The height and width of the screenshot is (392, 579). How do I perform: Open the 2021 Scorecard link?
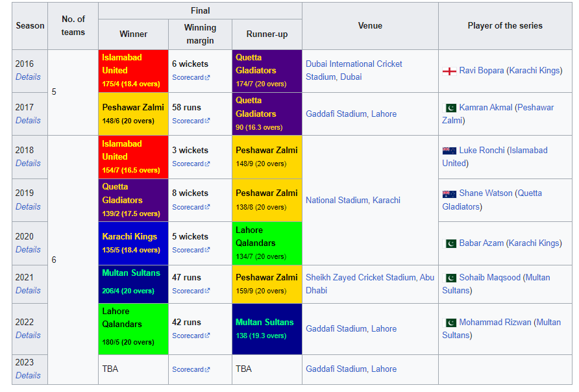[x=188, y=291]
